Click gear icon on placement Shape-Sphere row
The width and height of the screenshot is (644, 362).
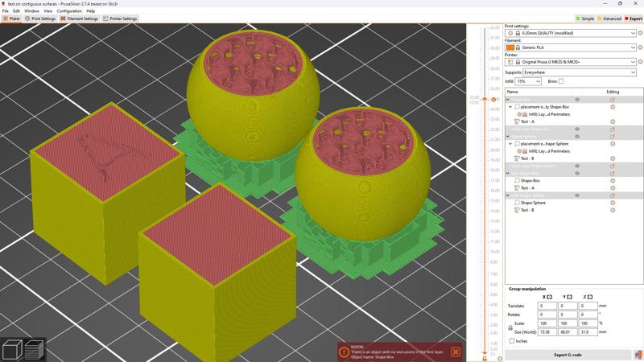(x=613, y=144)
